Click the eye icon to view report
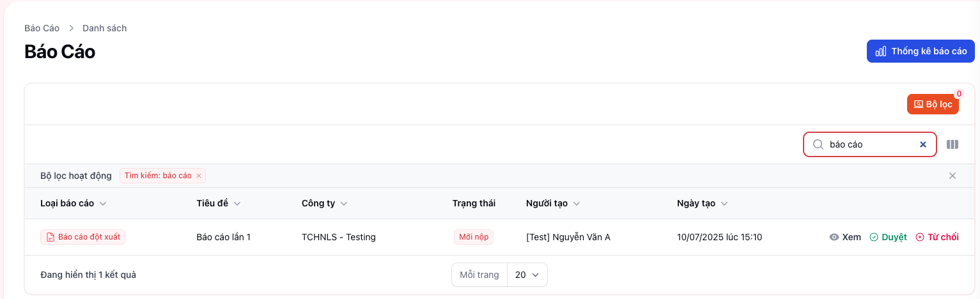 [834, 237]
